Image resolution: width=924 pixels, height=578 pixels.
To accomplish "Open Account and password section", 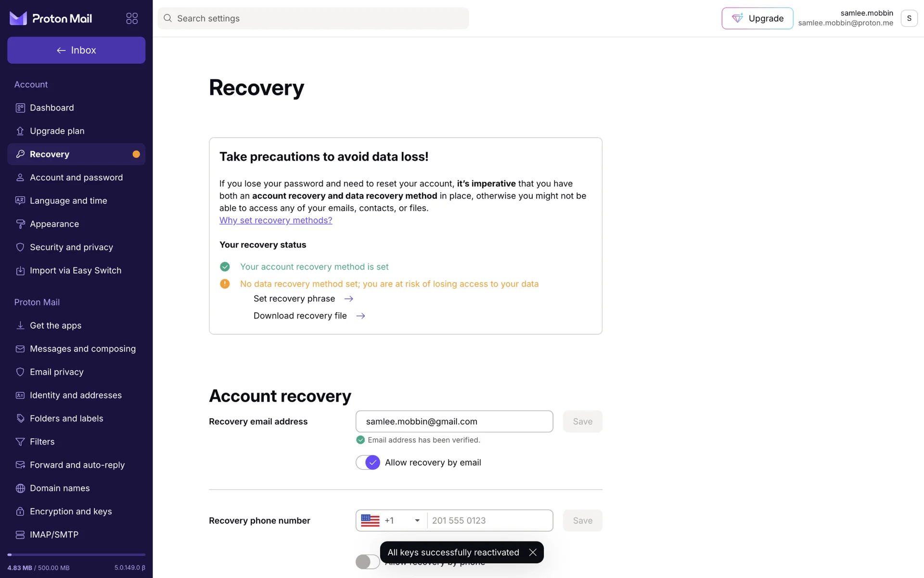I will 76,177.
